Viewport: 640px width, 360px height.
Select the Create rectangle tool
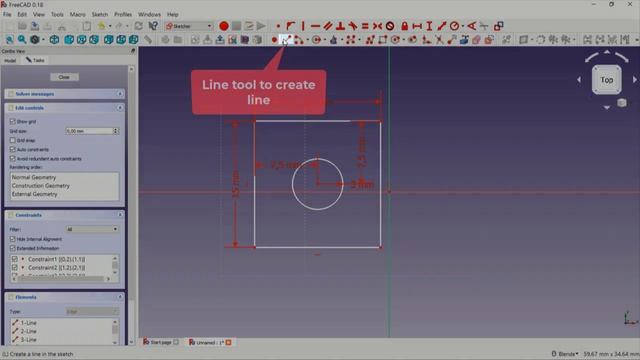(382, 40)
